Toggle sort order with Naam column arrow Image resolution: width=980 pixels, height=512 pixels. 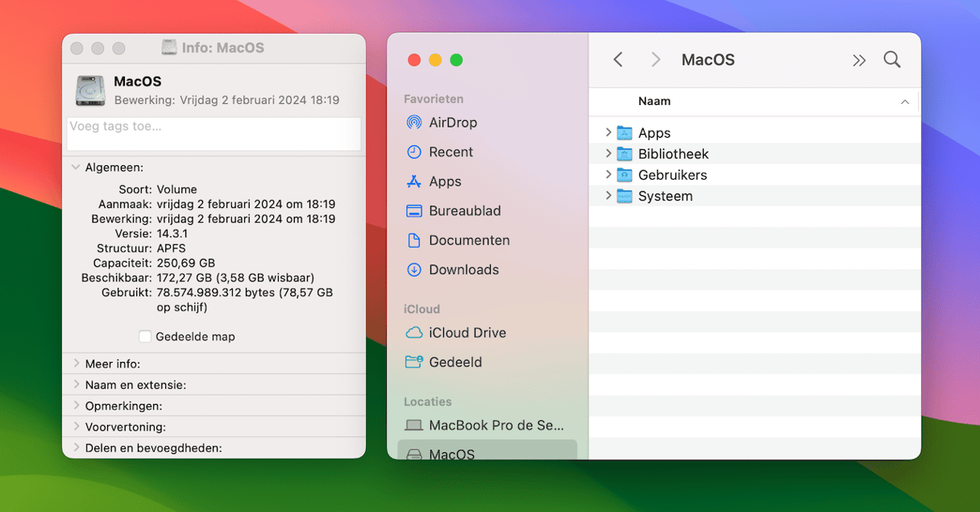pyautogui.click(x=905, y=102)
